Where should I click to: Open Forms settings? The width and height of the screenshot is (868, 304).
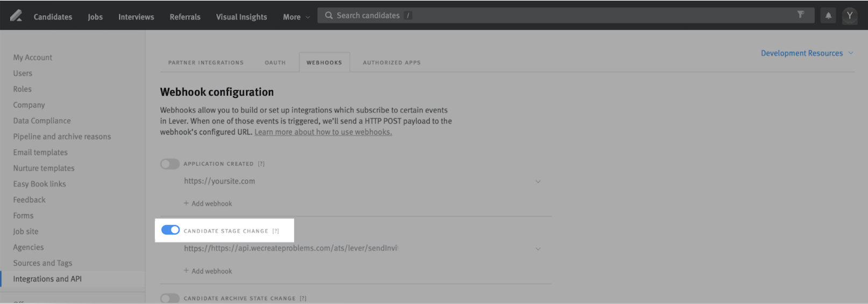point(23,216)
